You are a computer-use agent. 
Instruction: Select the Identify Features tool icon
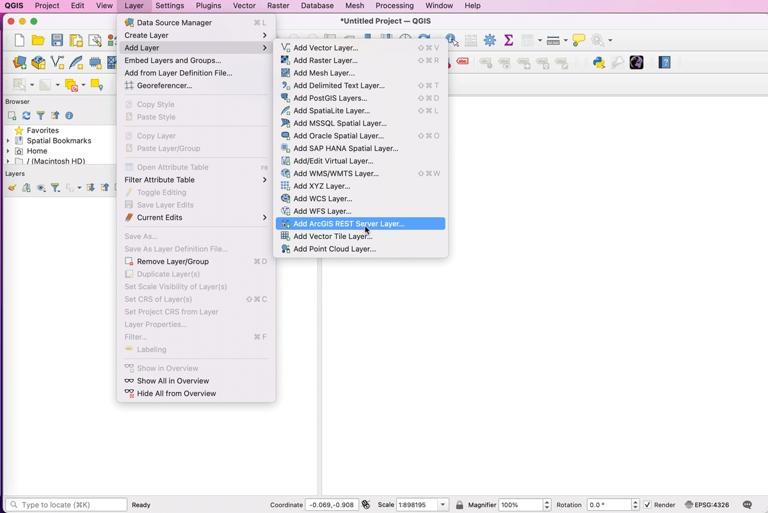[x=452, y=40]
